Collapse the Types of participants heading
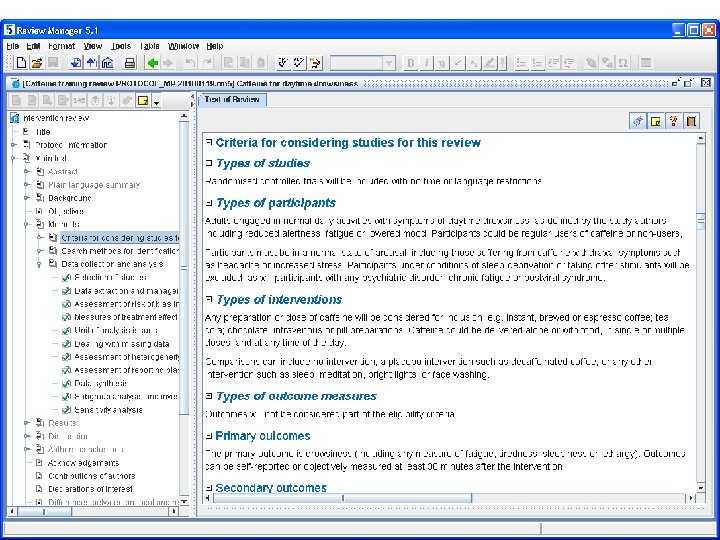 click(209, 202)
